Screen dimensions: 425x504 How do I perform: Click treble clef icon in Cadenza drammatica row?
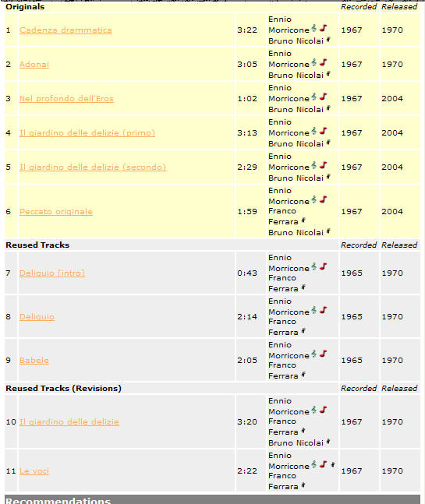(x=314, y=29)
